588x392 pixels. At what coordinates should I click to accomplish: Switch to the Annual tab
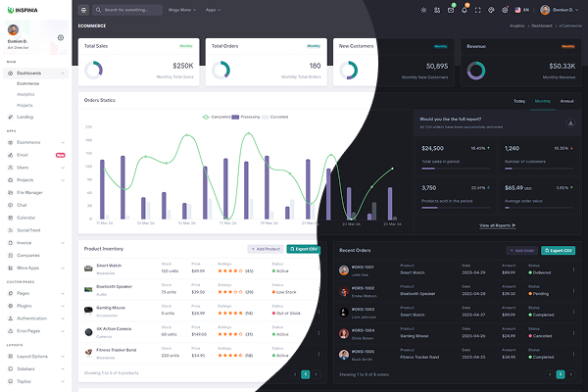(566, 101)
